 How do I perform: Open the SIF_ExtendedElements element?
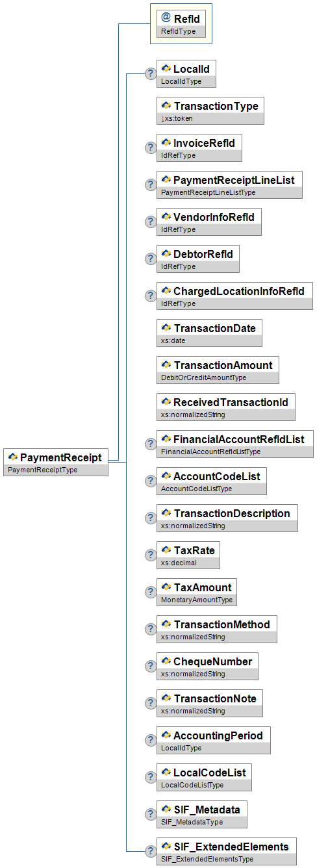[x=227, y=851]
